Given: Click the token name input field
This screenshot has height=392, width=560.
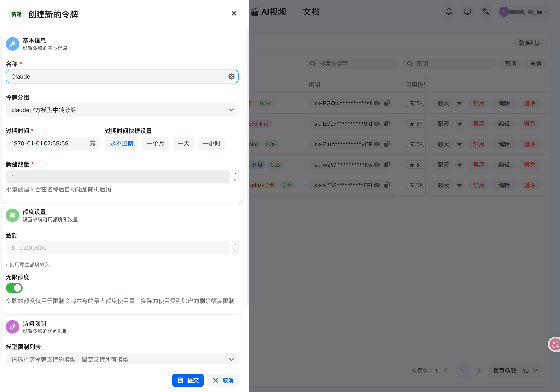Looking at the screenshot, I should coord(122,76).
